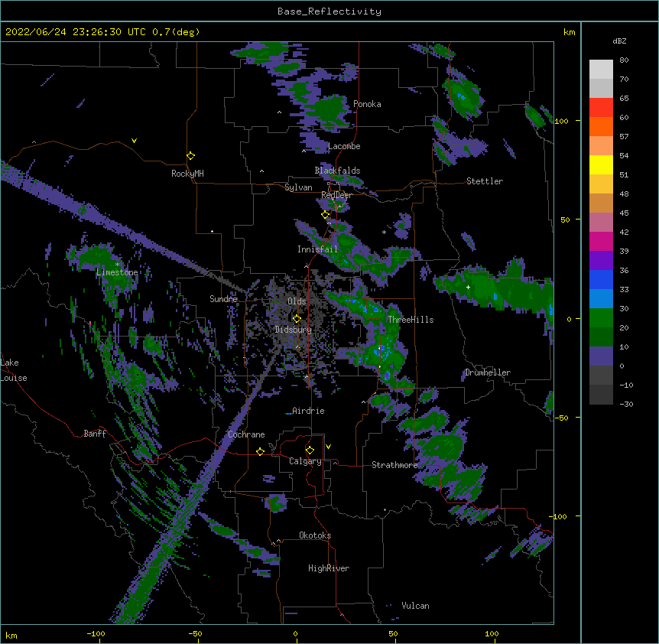Click the -100 tick on the horizontal axis
Screen dimensions: 659x644
[x=96, y=633]
